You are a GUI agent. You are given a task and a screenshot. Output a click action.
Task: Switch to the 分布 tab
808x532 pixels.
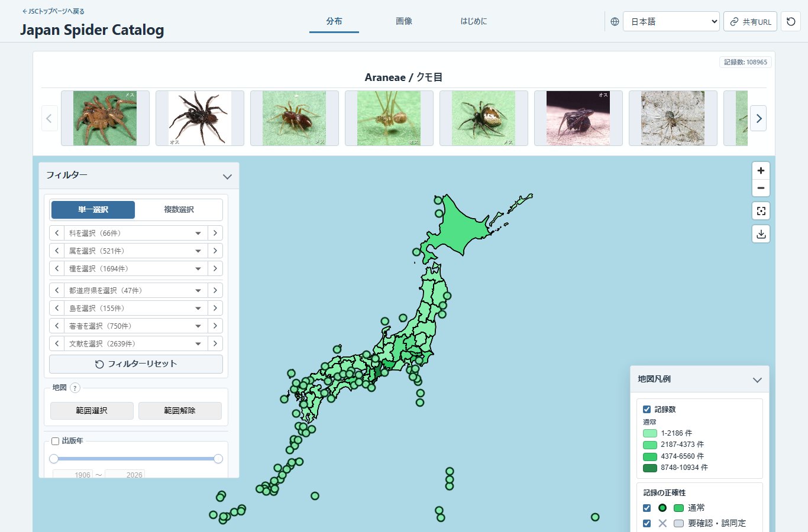334,21
